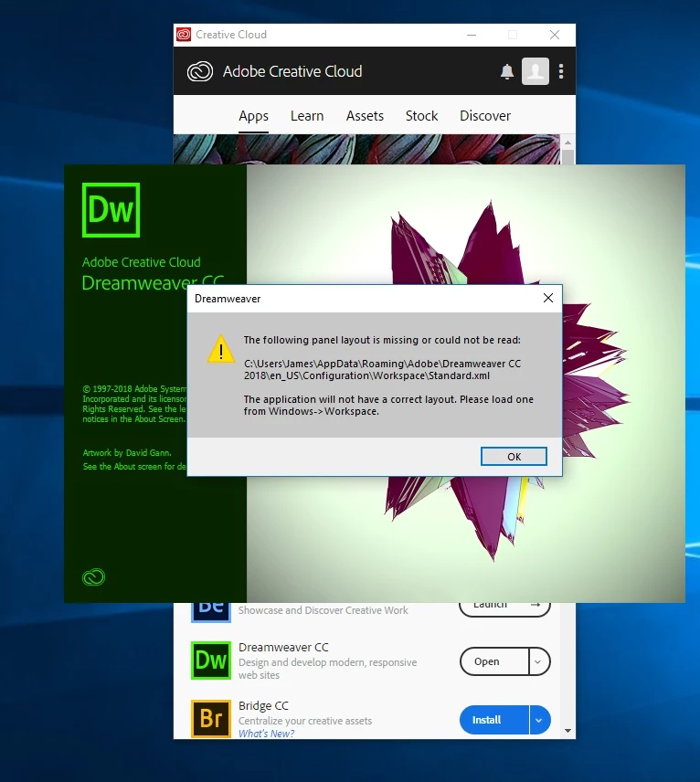This screenshot has width=700, height=782.
Task: Install Bridge CC
Action: pos(494,720)
